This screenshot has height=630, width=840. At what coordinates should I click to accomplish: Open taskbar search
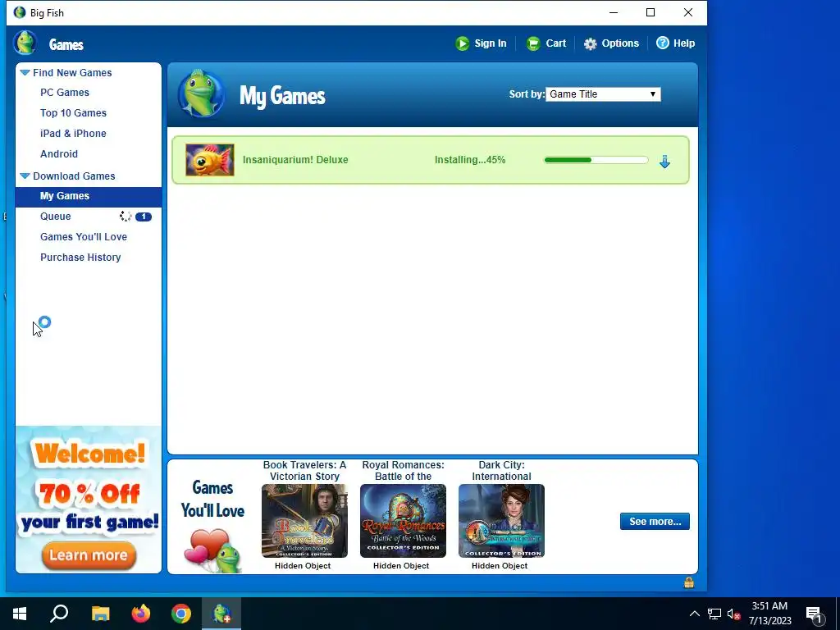tap(59, 614)
